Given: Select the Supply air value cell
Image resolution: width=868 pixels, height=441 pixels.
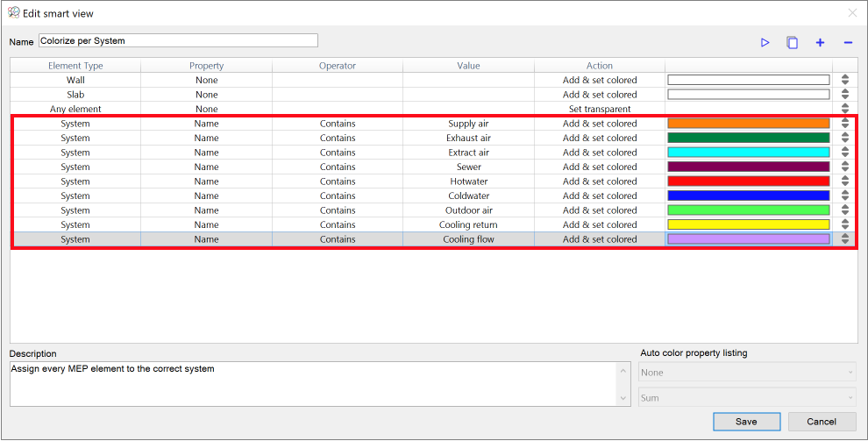Looking at the screenshot, I should 468,124.
